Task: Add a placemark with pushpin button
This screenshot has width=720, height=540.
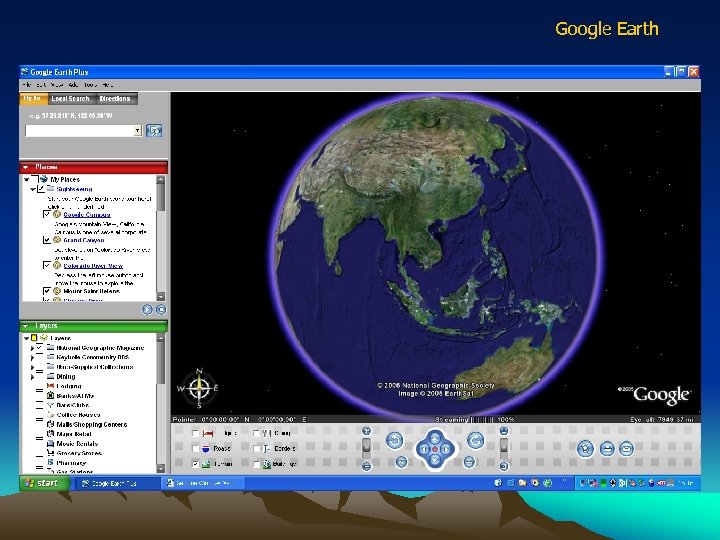Action: coord(585,449)
